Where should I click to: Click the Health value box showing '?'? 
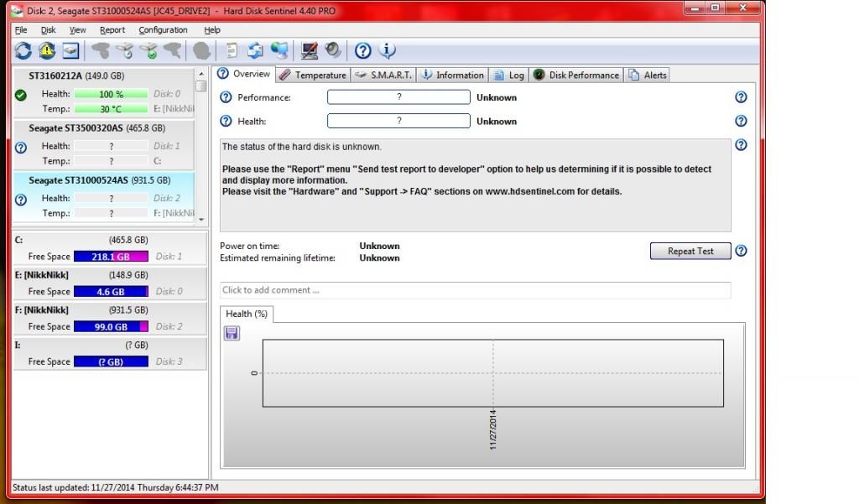(398, 121)
